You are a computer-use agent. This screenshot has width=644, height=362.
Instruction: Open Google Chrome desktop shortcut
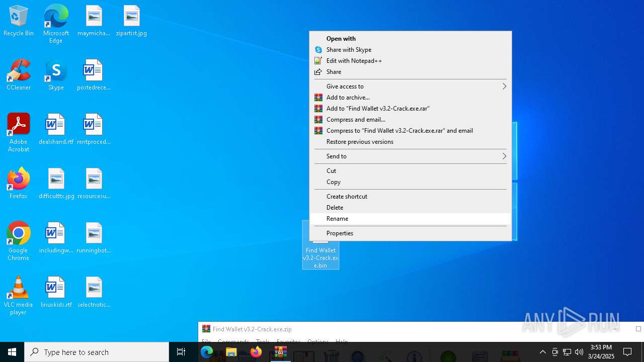tap(19, 241)
